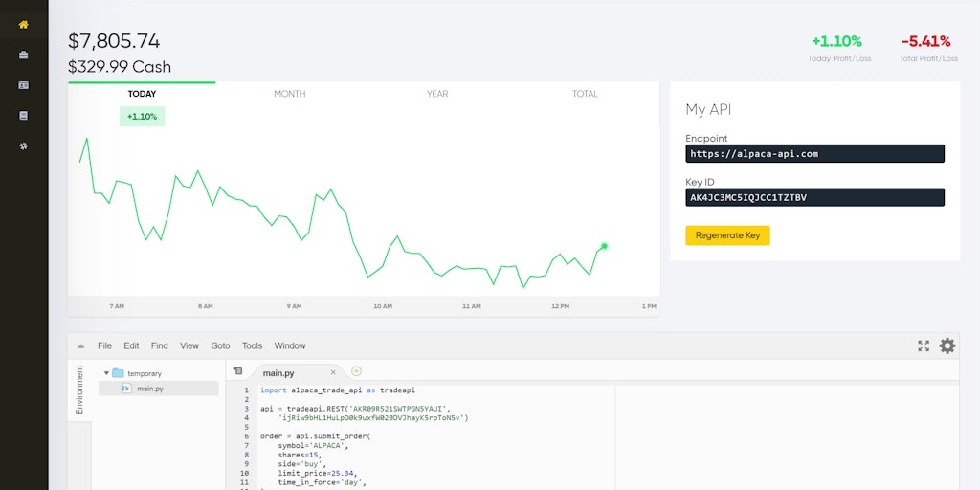Image resolution: width=980 pixels, height=490 pixels.
Task: Click the +1.10% badge under TODAY
Action: pyautogui.click(x=142, y=116)
